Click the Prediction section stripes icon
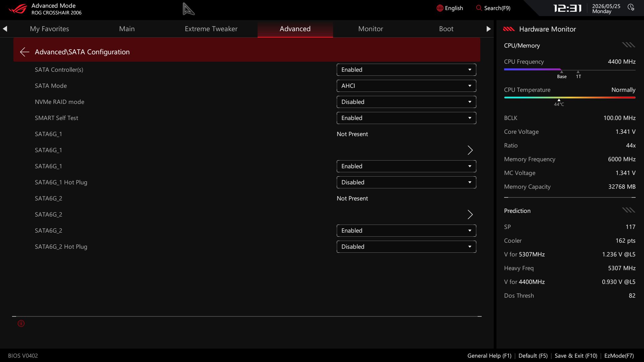 [x=629, y=210]
